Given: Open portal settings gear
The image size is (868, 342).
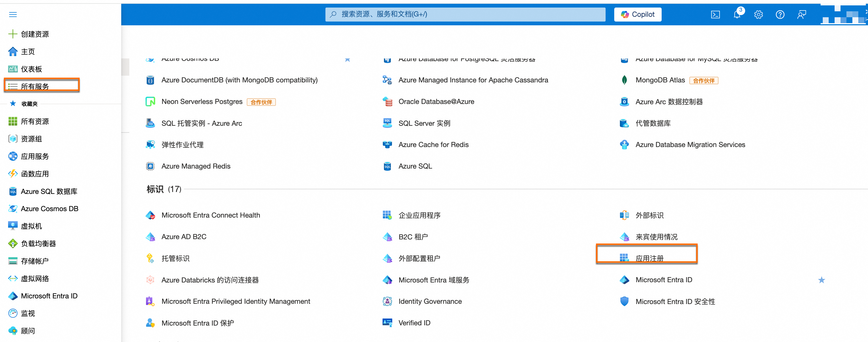Looking at the screenshot, I should point(758,15).
